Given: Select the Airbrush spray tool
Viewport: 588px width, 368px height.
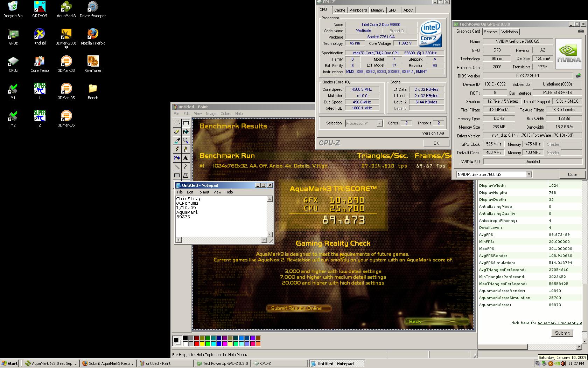Looking at the screenshot, I should coord(177,158).
